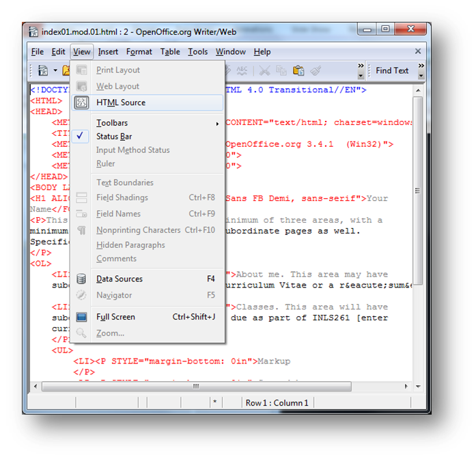Click the Copy icon in the toolbar
Image resolution: width=476 pixels, height=459 pixels.
(281, 70)
